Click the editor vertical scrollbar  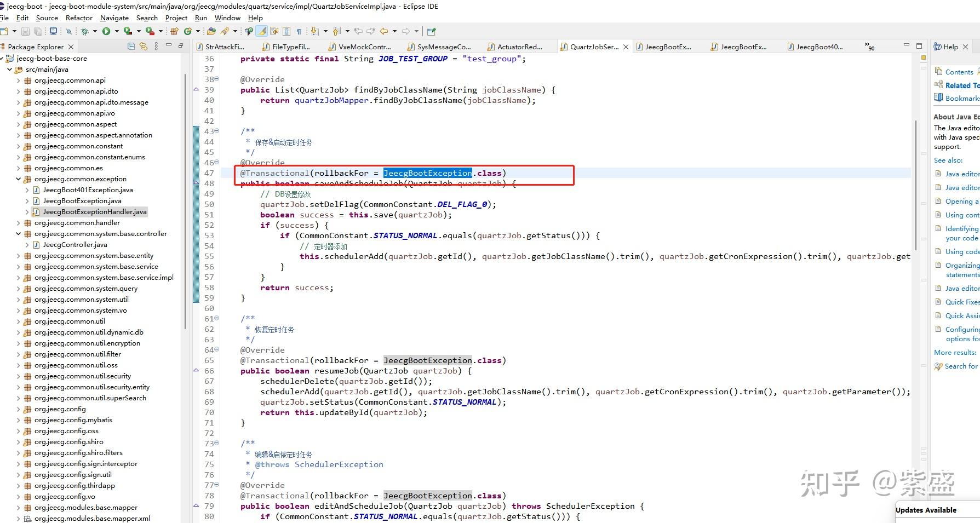point(915,185)
